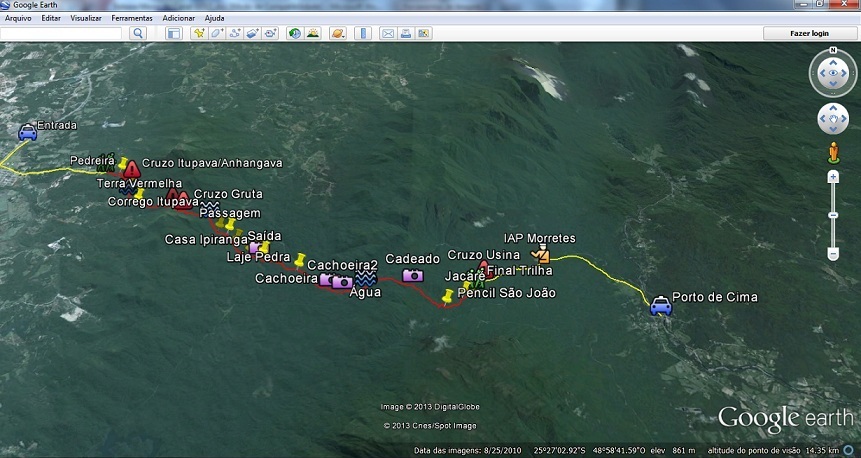861x458 pixels.
Task: Click the print toolbar icon
Action: (406, 33)
